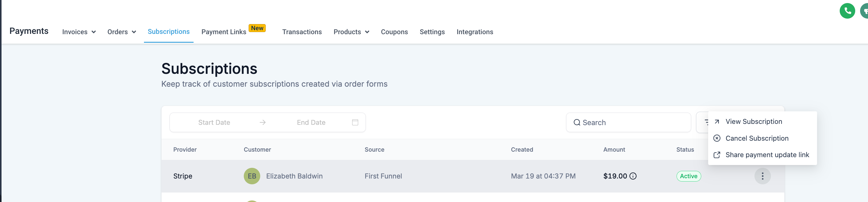Click the green phone call icon
Viewport: 868px width, 202px height.
tap(847, 11)
